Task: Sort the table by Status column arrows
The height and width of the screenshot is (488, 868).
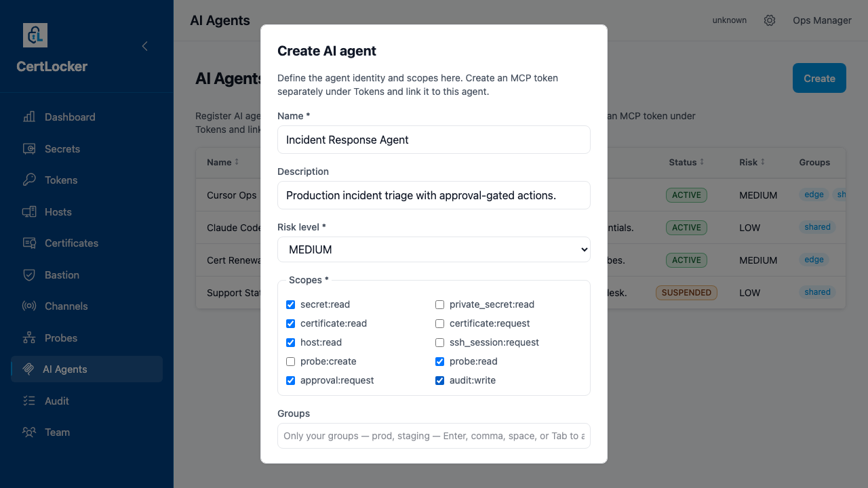Action: click(x=702, y=162)
